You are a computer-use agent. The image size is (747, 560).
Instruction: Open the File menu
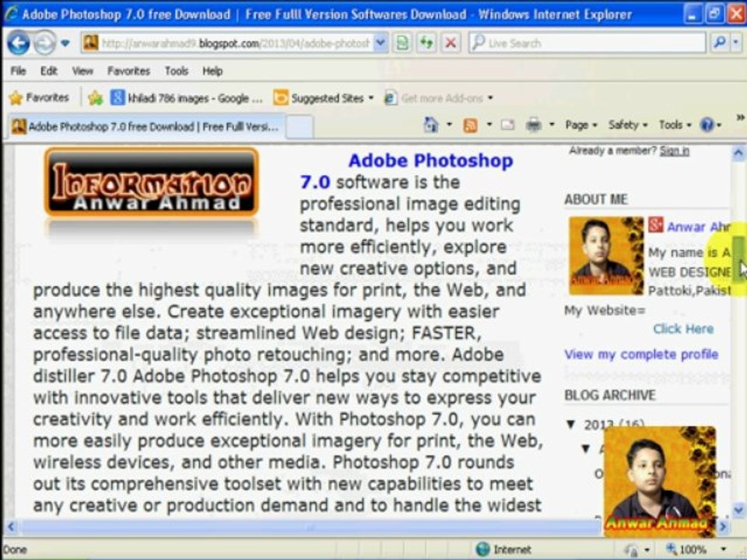point(18,71)
